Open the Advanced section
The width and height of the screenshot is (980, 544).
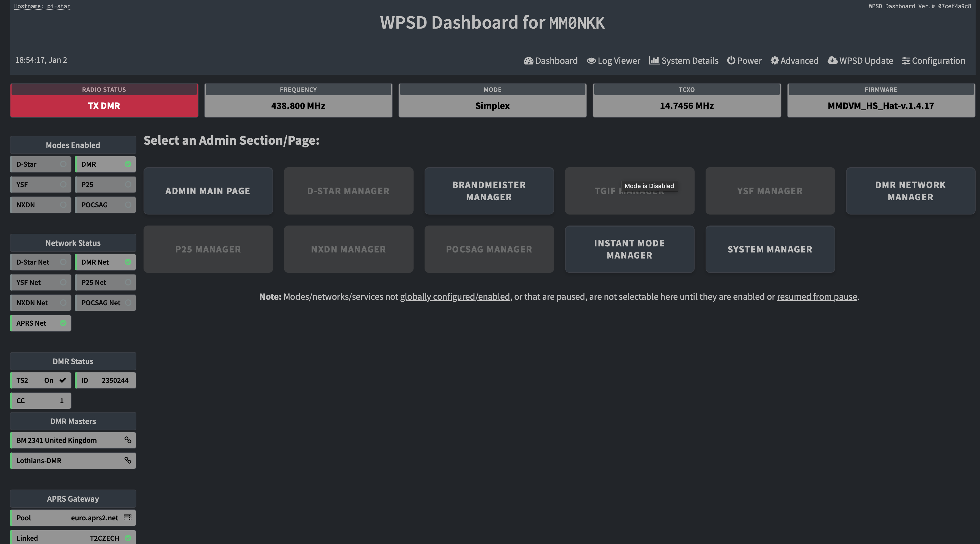794,61
